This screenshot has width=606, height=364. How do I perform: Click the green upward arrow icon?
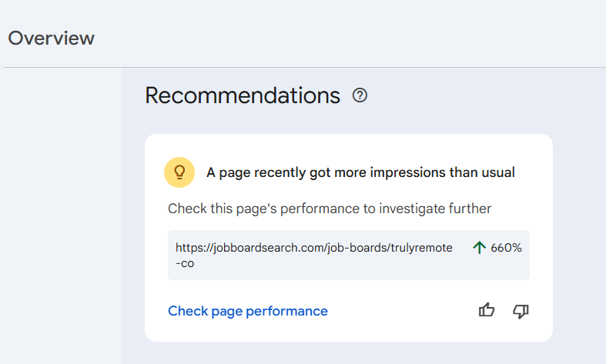[x=480, y=248]
